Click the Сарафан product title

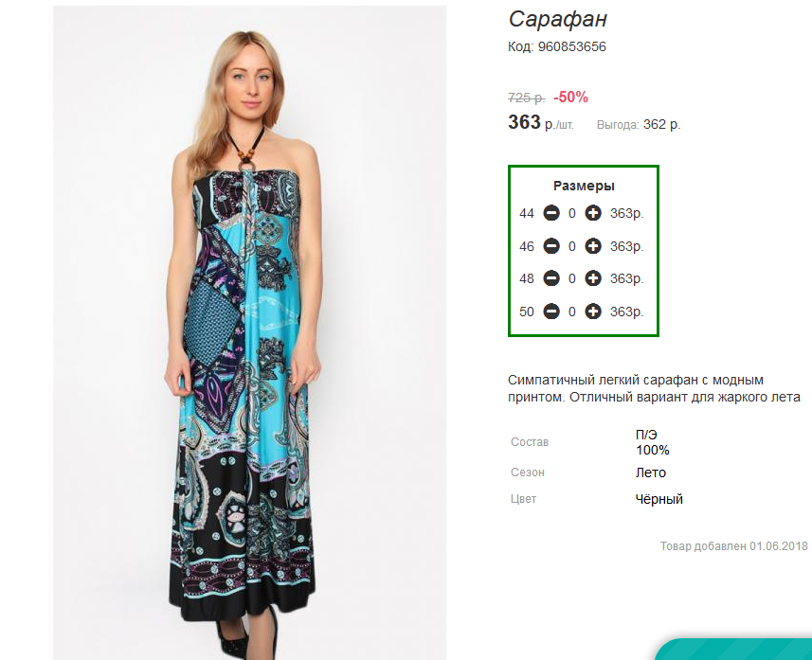pos(557,19)
